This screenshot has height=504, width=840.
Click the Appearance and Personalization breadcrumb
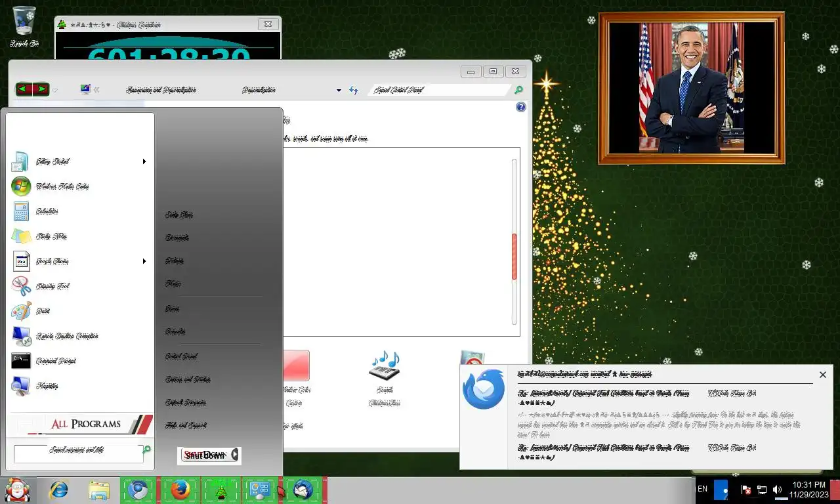161,90
